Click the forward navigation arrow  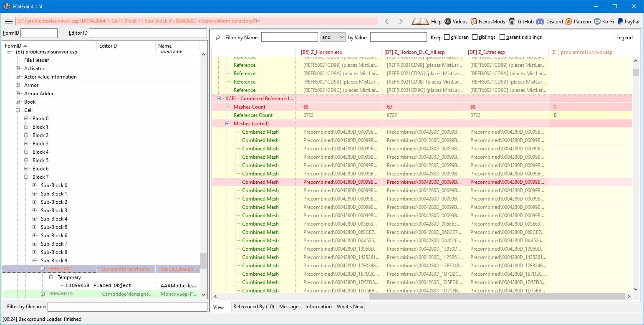[x=401, y=21]
